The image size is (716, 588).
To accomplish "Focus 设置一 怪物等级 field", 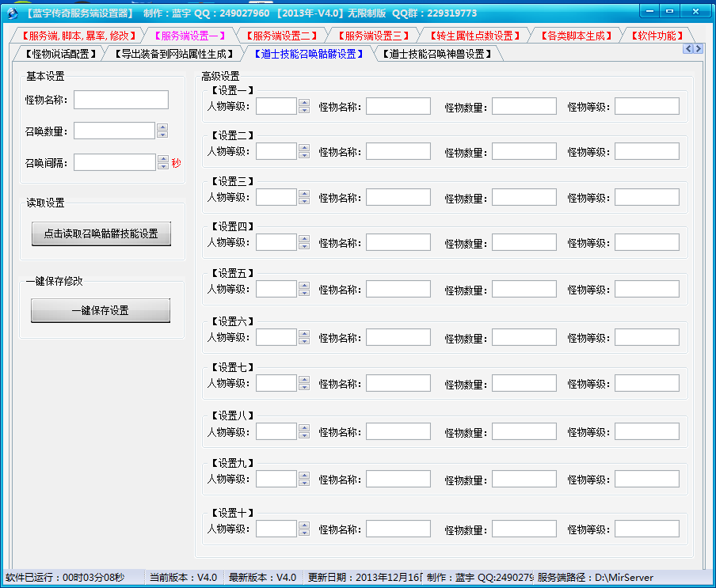I will [x=647, y=106].
